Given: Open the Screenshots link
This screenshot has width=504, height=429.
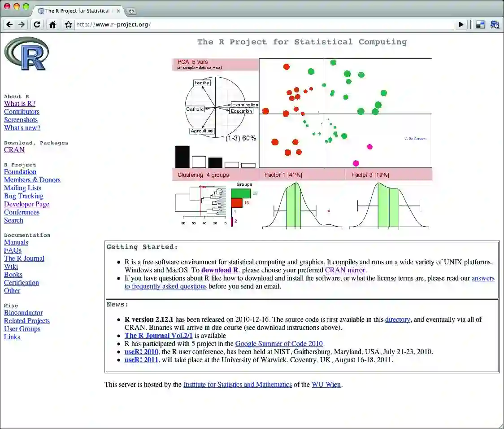Looking at the screenshot, I should [x=21, y=120].
